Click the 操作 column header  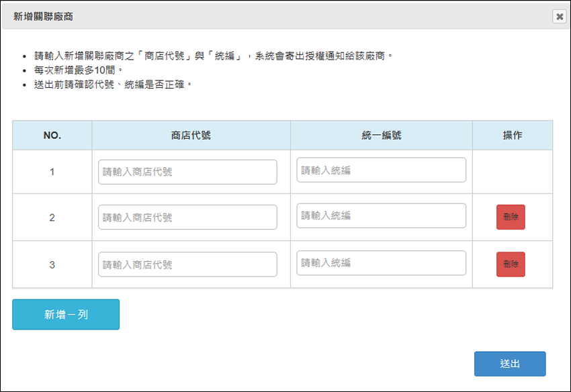click(513, 136)
